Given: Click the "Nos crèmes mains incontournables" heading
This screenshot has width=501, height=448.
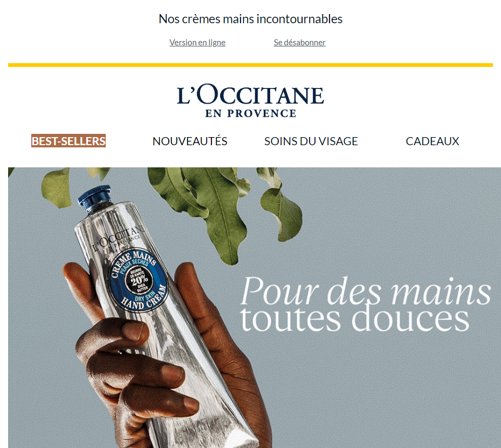Looking at the screenshot, I should pyautogui.click(x=250, y=19).
